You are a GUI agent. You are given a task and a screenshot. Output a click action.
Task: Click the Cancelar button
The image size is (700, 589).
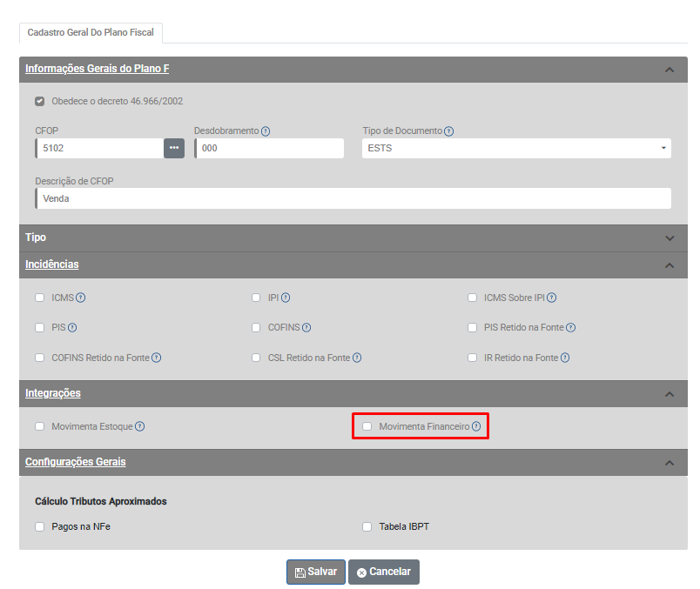[384, 572]
